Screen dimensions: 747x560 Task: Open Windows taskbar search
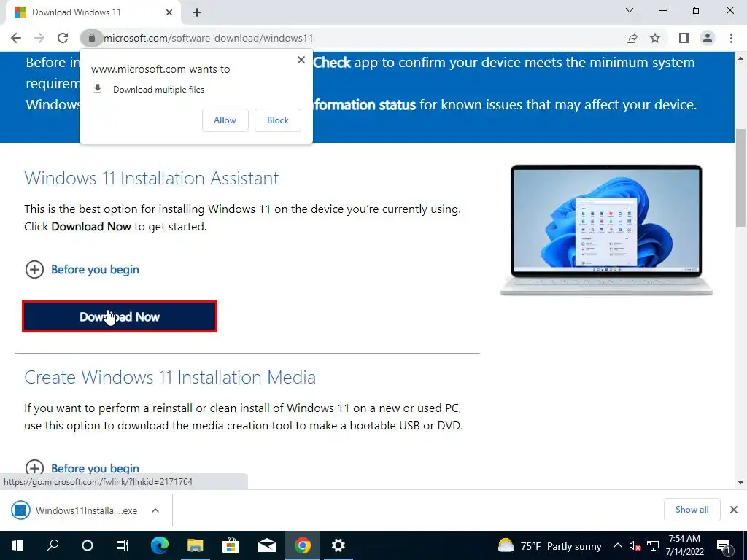pos(53,545)
